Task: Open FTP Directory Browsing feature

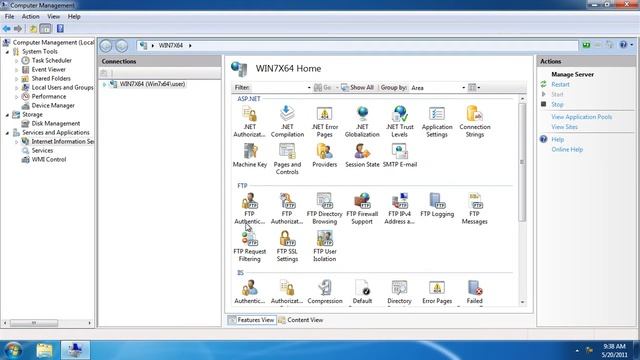Action: (324, 209)
